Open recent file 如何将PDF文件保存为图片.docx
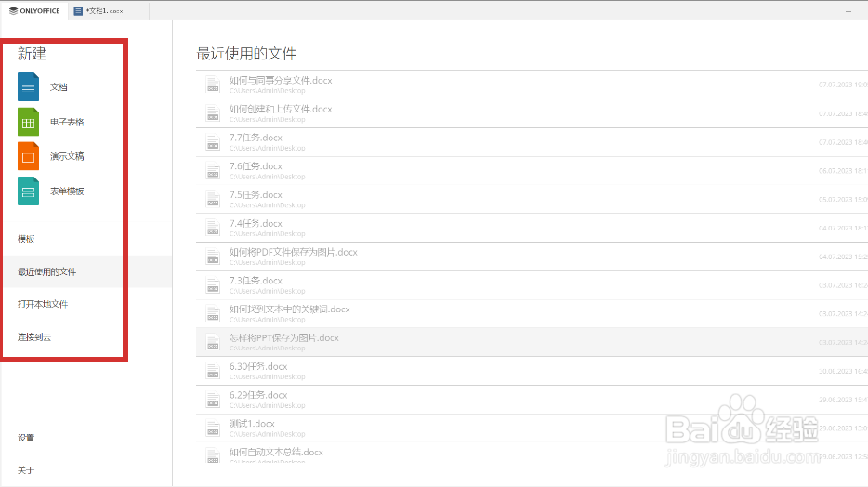 [x=532, y=257]
